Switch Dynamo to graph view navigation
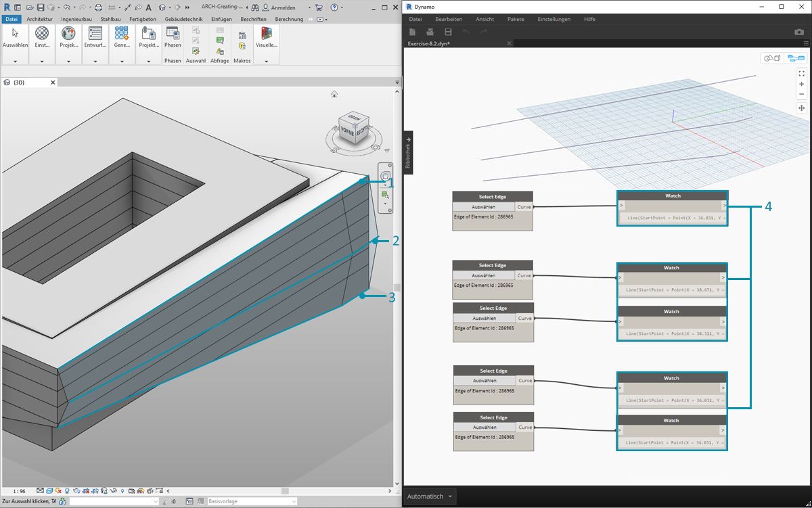The width and height of the screenshot is (812, 508). click(796, 58)
